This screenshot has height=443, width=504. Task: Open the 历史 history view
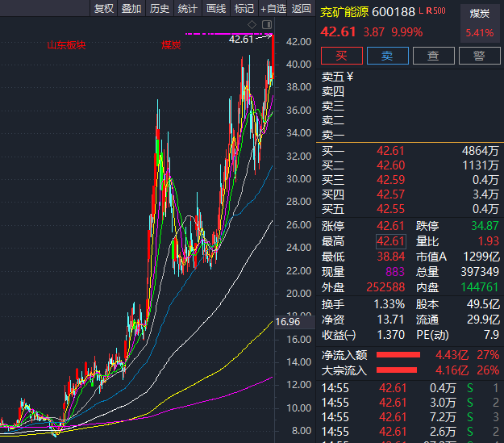coord(160,9)
